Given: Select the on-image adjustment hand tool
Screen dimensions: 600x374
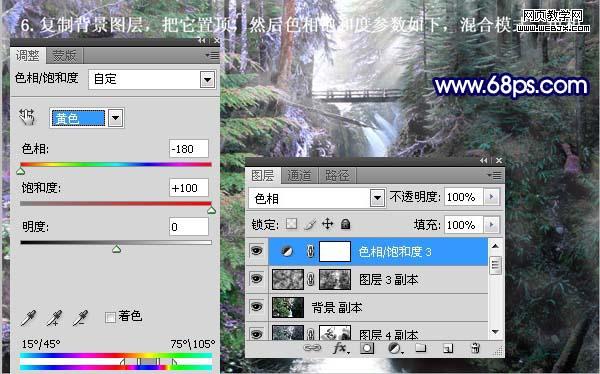Looking at the screenshot, I should pyautogui.click(x=27, y=117).
